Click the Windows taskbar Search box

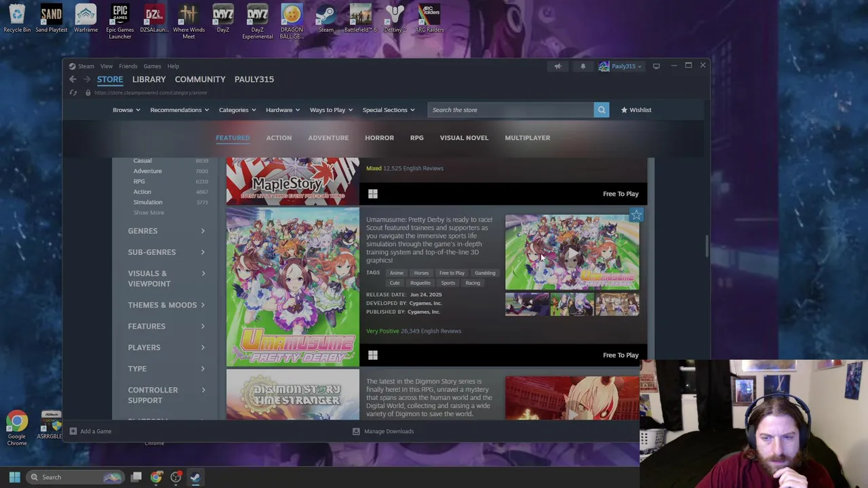click(75, 477)
